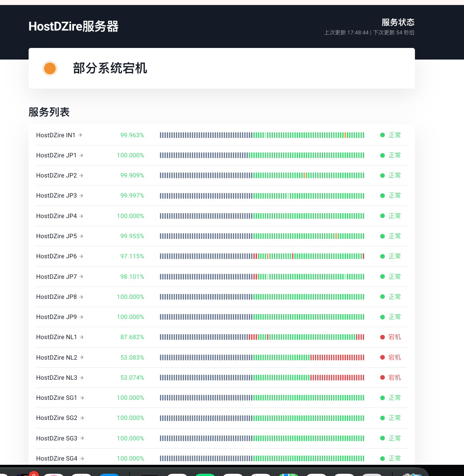Click the 99.963% uptime value

(132, 135)
